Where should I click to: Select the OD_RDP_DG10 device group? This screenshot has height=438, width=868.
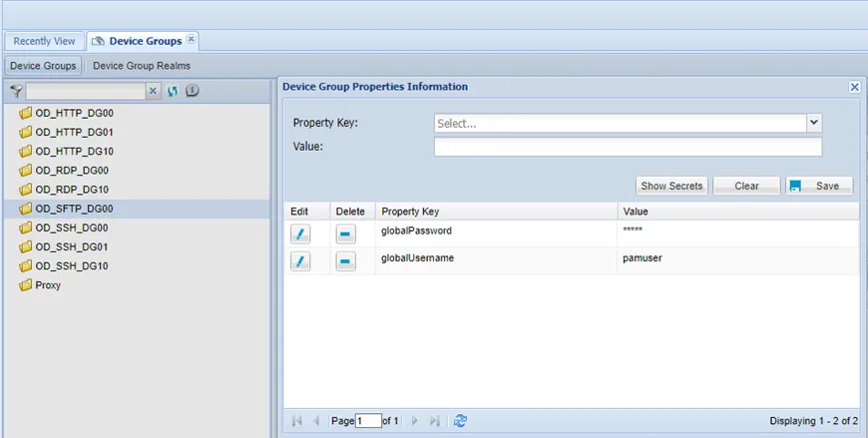[x=72, y=190]
